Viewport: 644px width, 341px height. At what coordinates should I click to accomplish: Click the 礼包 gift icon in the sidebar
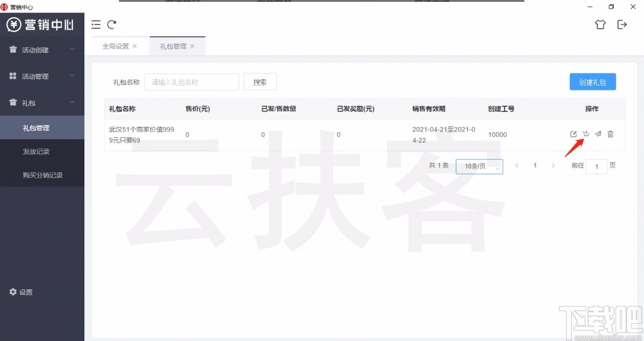tap(13, 102)
